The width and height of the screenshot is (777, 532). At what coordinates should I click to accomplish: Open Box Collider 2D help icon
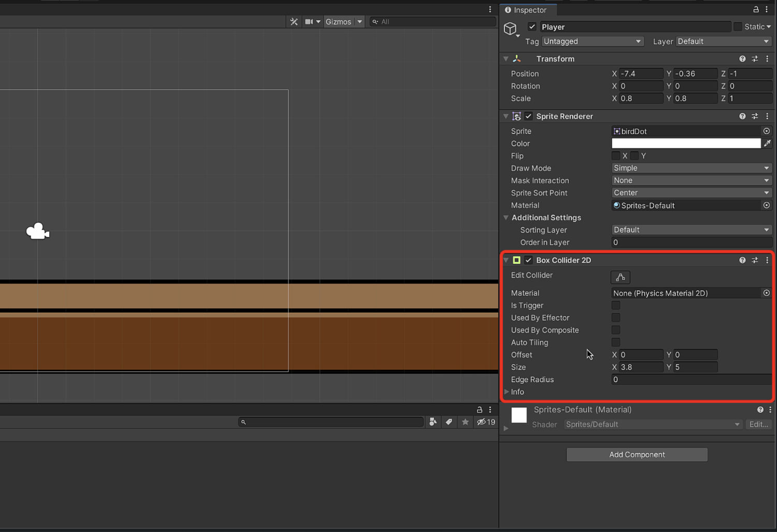click(742, 261)
